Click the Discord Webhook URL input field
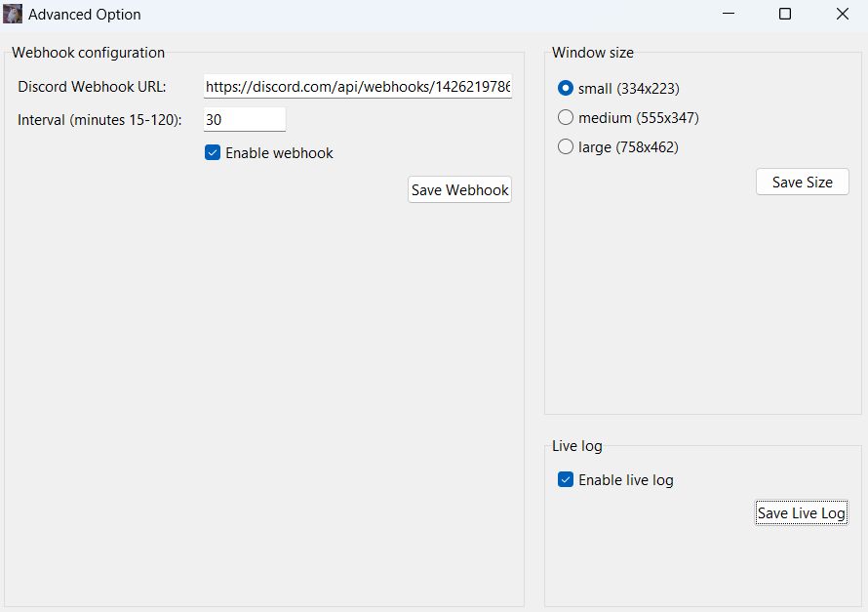The image size is (868, 612). point(356,87)
